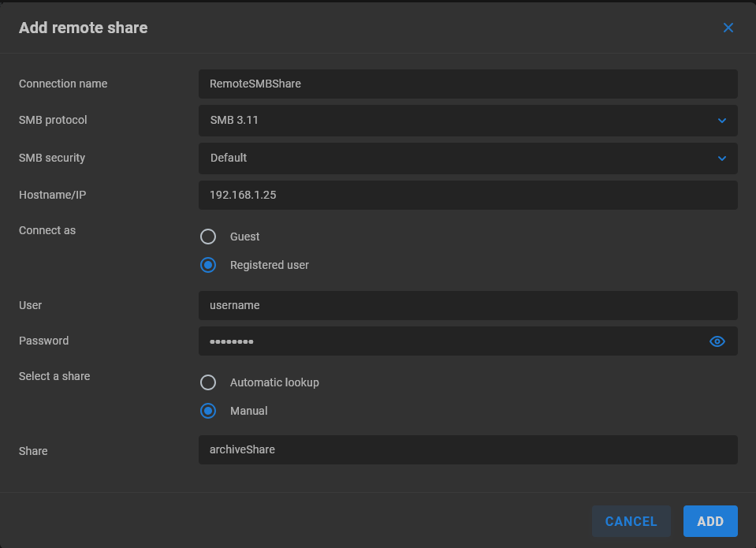This screenshot has width=756, height=548.
Task: Click the X to close the dialog
Action: 728,28
